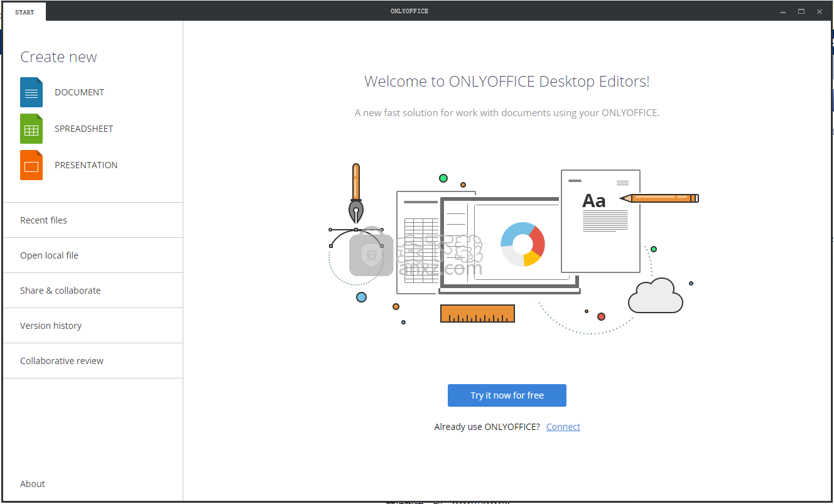Viewport: 834px width, 504px height.
Task: Click the blue Document file icon
Action: click(x=31, y=92)
